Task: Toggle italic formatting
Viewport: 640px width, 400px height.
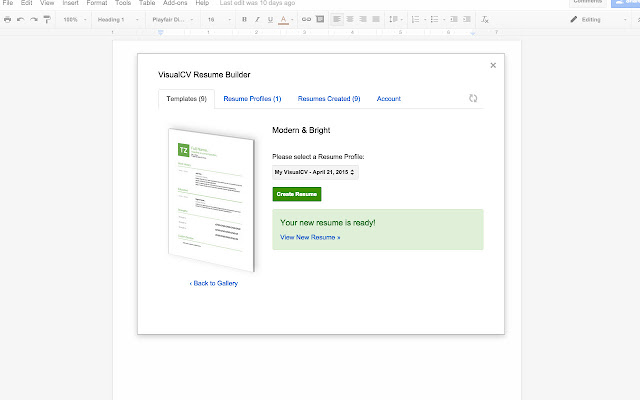Action: coord(257,19)
